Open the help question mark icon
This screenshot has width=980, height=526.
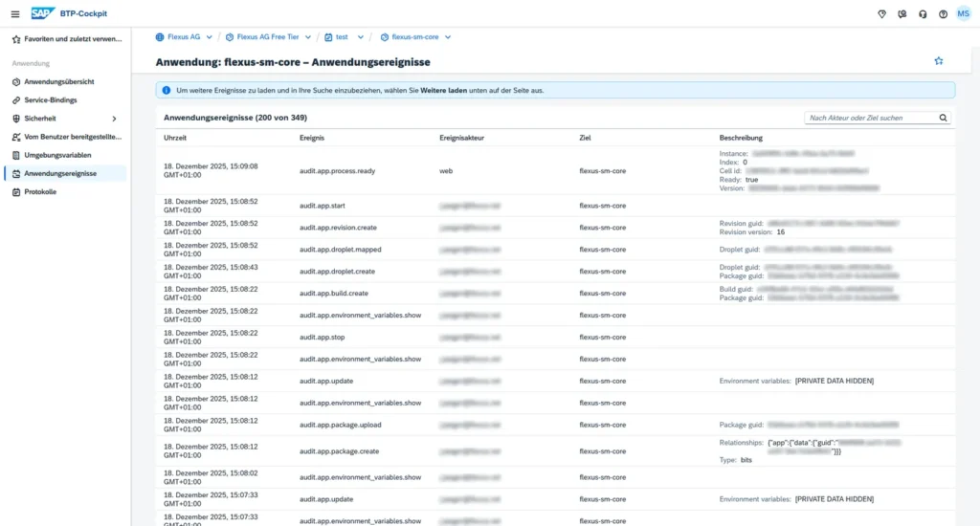(943, 13)
